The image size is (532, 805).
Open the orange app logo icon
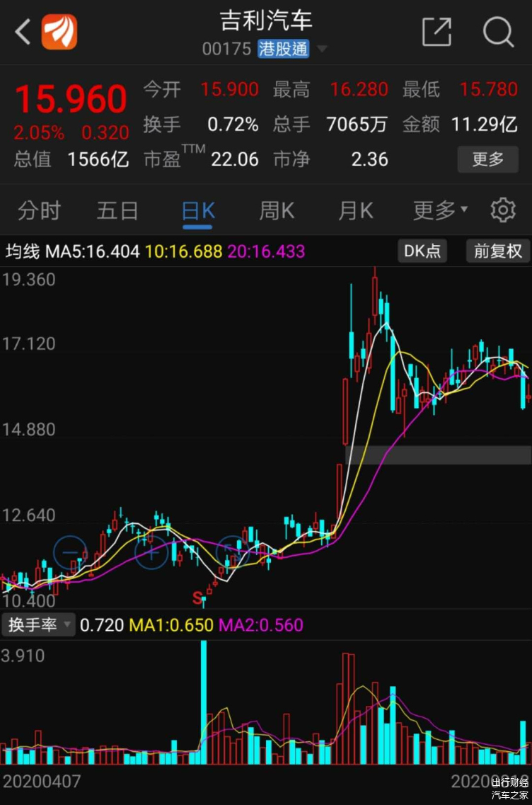(59, 32)
